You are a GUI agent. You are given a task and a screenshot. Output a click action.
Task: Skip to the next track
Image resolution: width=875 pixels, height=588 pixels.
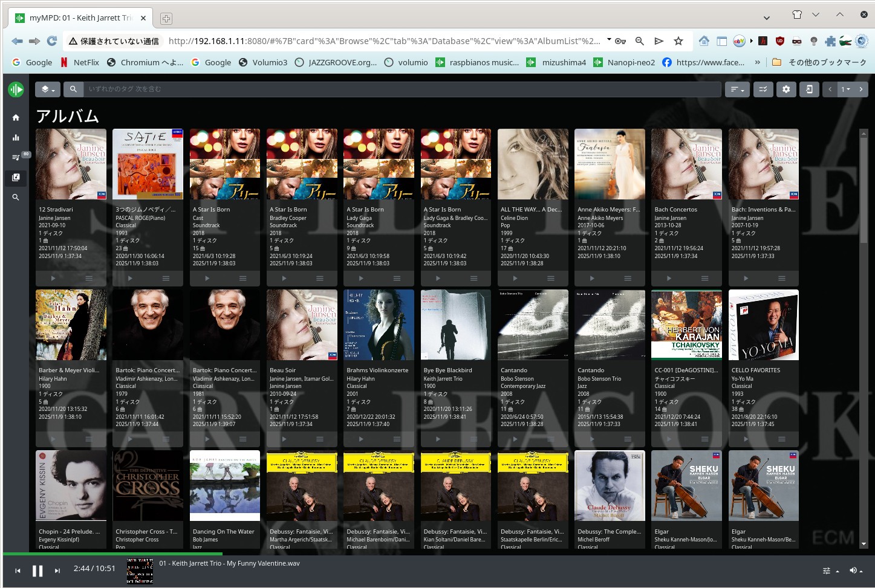[x=57, y=570]
